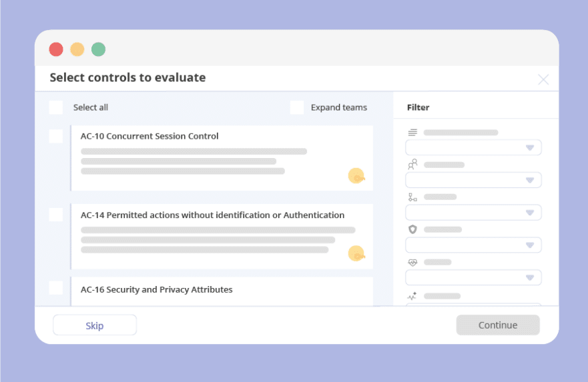This screenshot has width=588, height=382.
Task: Check the AC-16 Security and Privacy Attributes box
Action: click(x=56, y=288)
